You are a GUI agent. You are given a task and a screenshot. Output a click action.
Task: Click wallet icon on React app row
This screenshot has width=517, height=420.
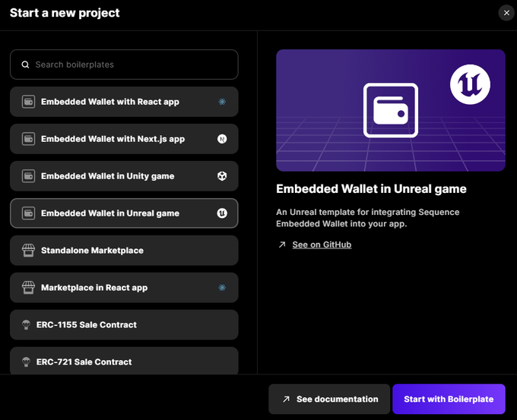[x=28, y=102]
